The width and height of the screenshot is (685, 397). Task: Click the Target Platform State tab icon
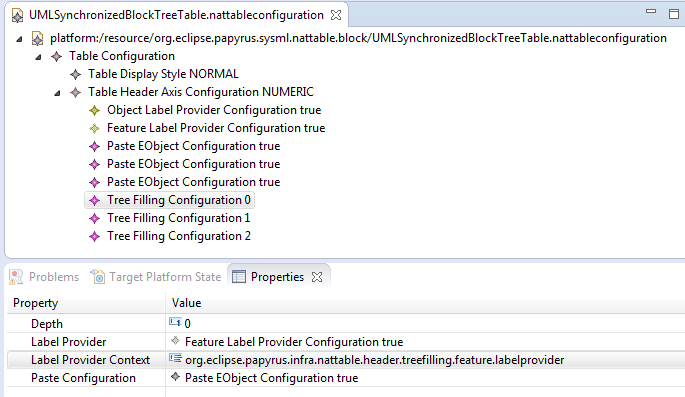pos(98,276)
